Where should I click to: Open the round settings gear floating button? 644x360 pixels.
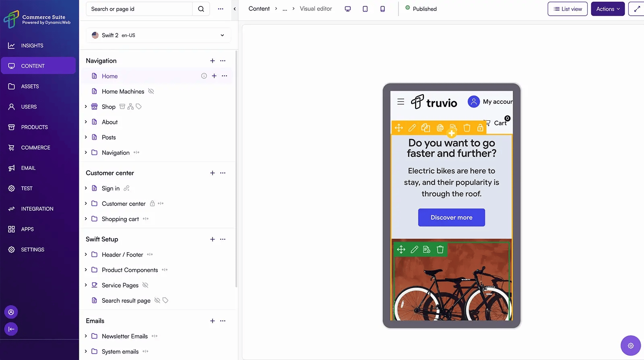pos(631,346)
